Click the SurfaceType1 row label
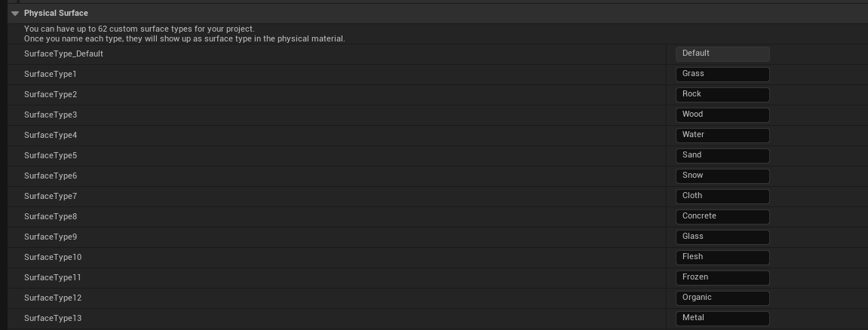 coord(51,75)
